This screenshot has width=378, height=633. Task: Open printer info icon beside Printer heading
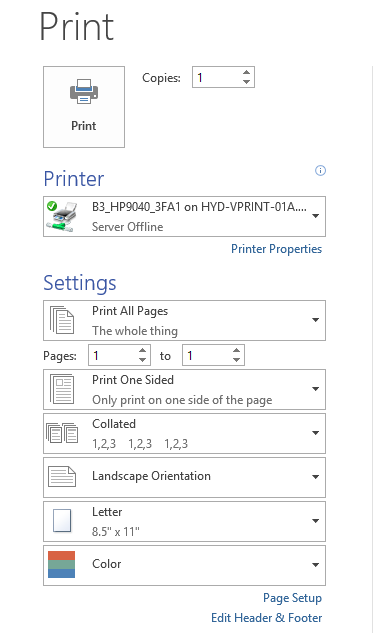(320, 170)
